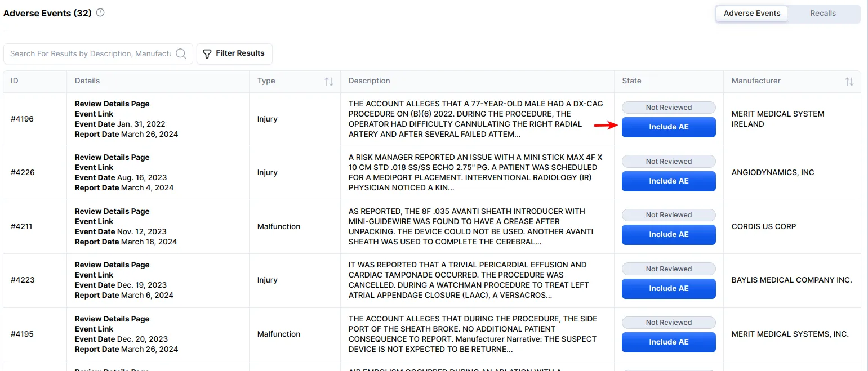Click the info icon beside Adverse Events heading

(x=100, y=12)
